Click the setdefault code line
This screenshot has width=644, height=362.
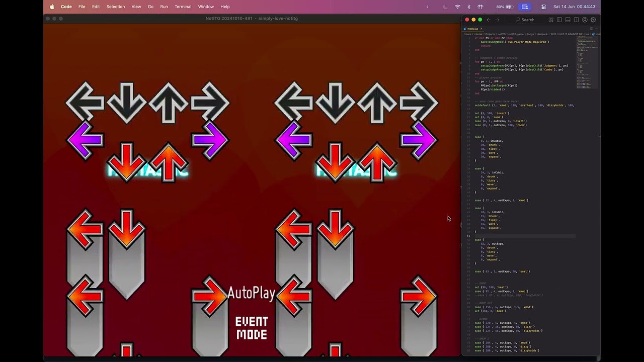point(524,105)
